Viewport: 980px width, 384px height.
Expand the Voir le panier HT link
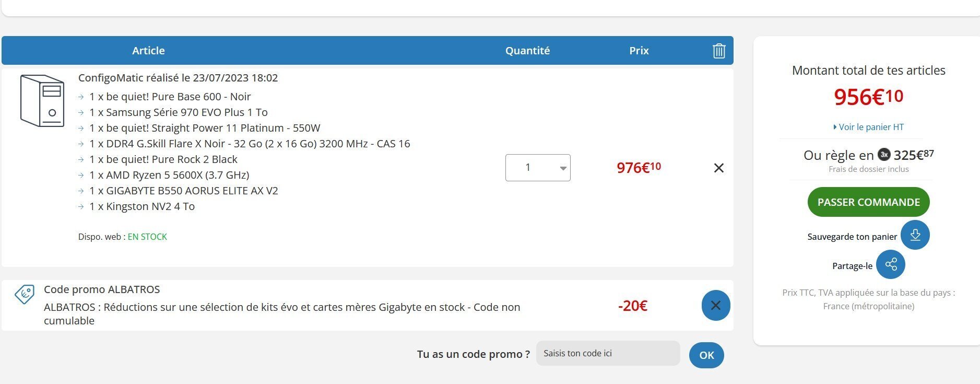pos(869,127)
